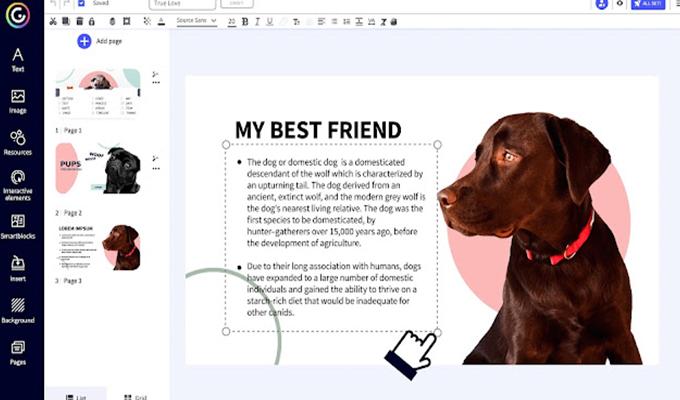
Task: Click the Redo arrow in the top bar
Action: click(x=66, y=3)
